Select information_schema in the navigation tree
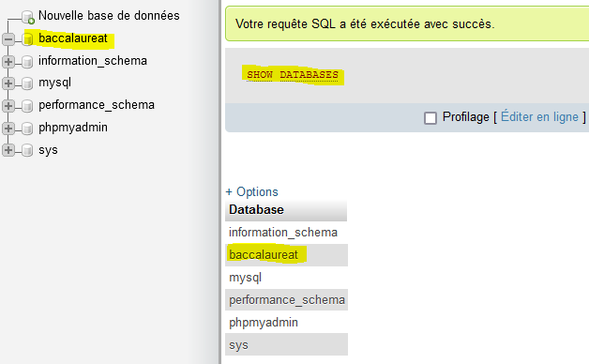This screenshot has height=364, width=589. point(93,61)
